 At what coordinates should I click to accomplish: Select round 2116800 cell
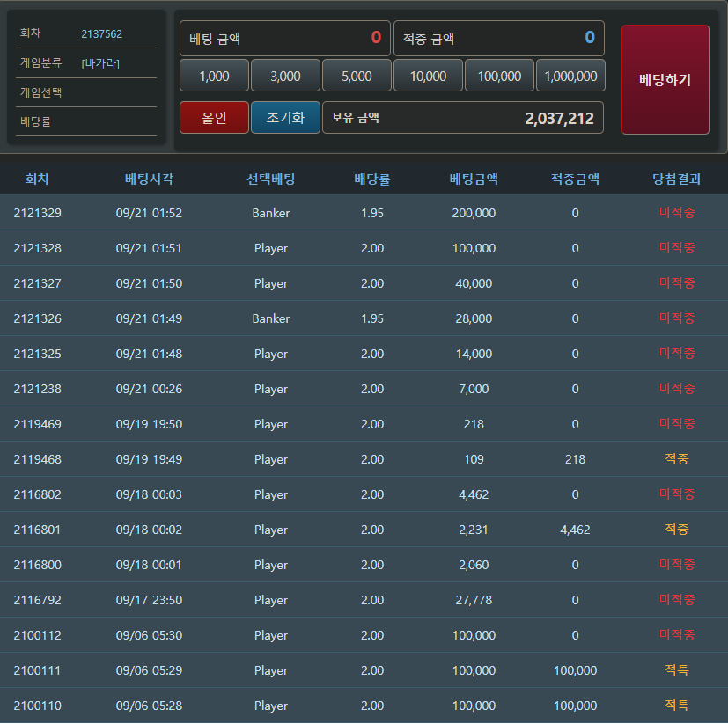(37, 566)
